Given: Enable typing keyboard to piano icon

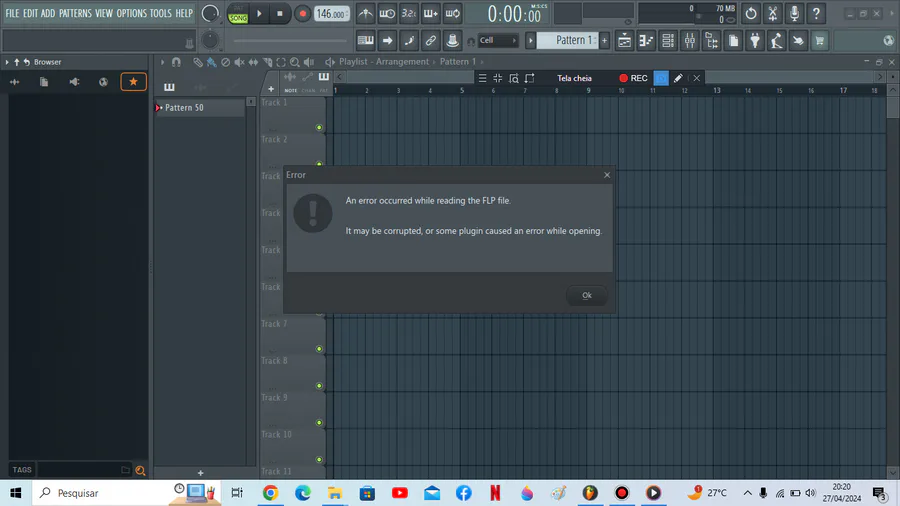Looking at the screenshot, I should point(365,40).
